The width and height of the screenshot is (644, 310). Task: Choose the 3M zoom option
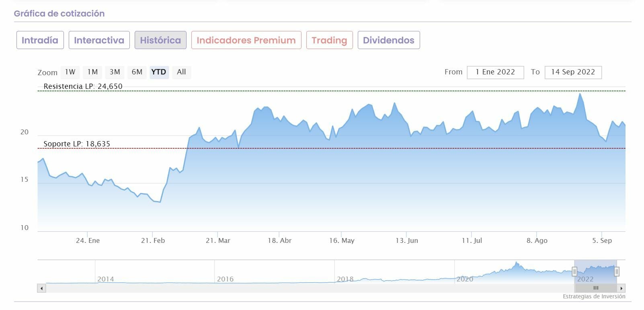pyautogui.click(x=115, y=72)
